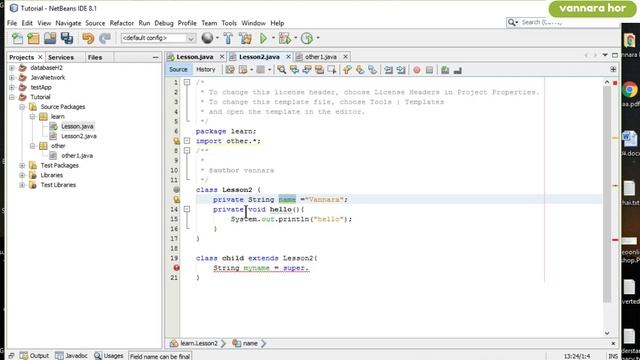This screenshot has height=360, width=640.
Task: Run the project with green play icon
Action: click(264, 38)
